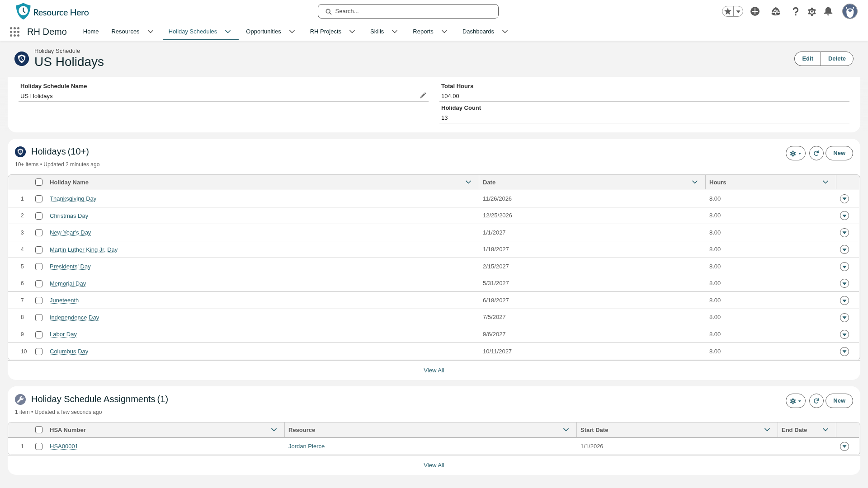Image resolution: width=868 pixels, height=488 pixels.
Task: Open Favorites list dropdown arrow
Action: 738,11
